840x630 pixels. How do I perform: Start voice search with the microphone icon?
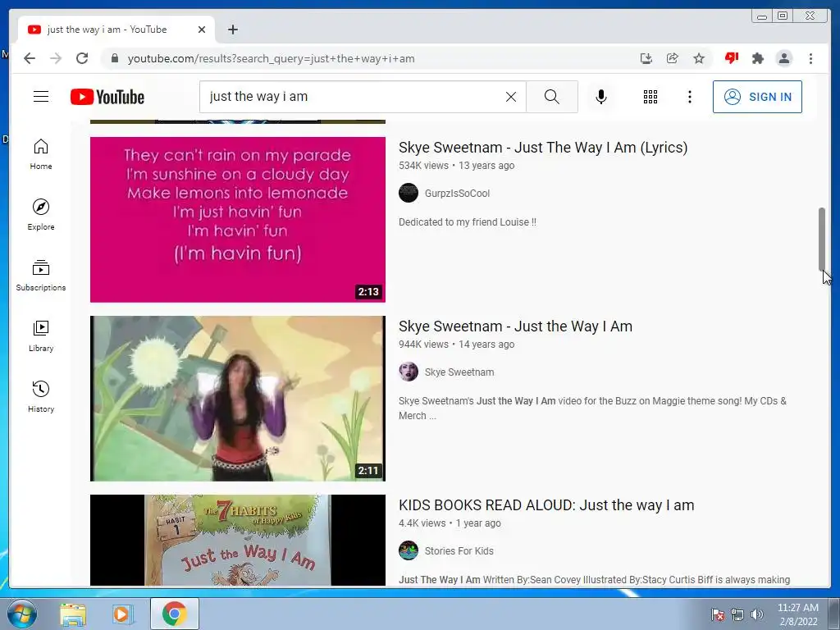[601, 97]
